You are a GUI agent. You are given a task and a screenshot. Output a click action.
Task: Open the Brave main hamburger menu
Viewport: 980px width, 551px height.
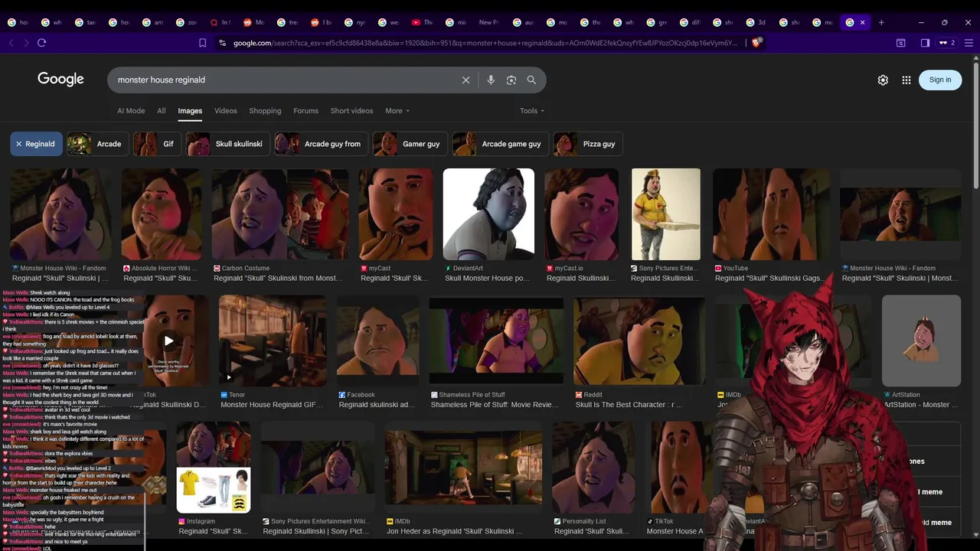click(969, 43)
